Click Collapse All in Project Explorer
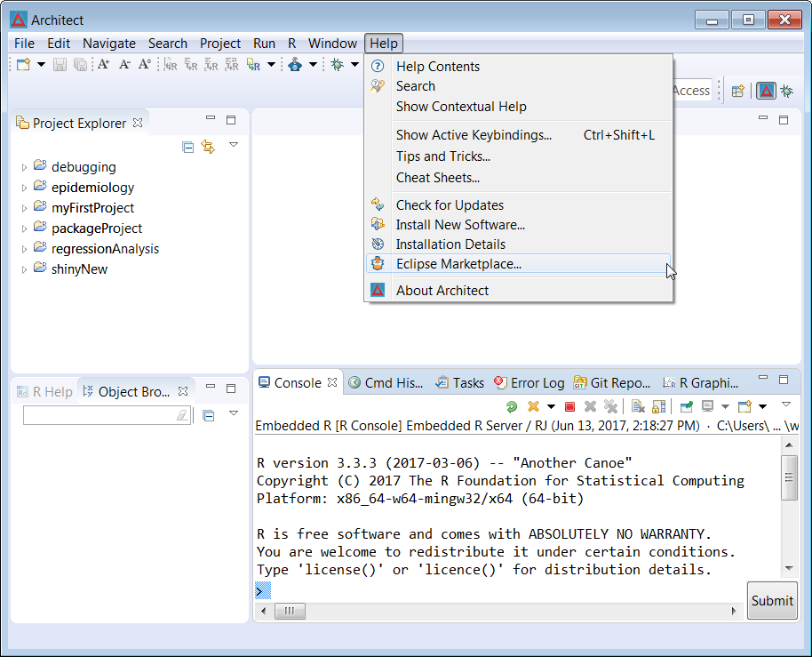812x657 pixels. point(188,148)
